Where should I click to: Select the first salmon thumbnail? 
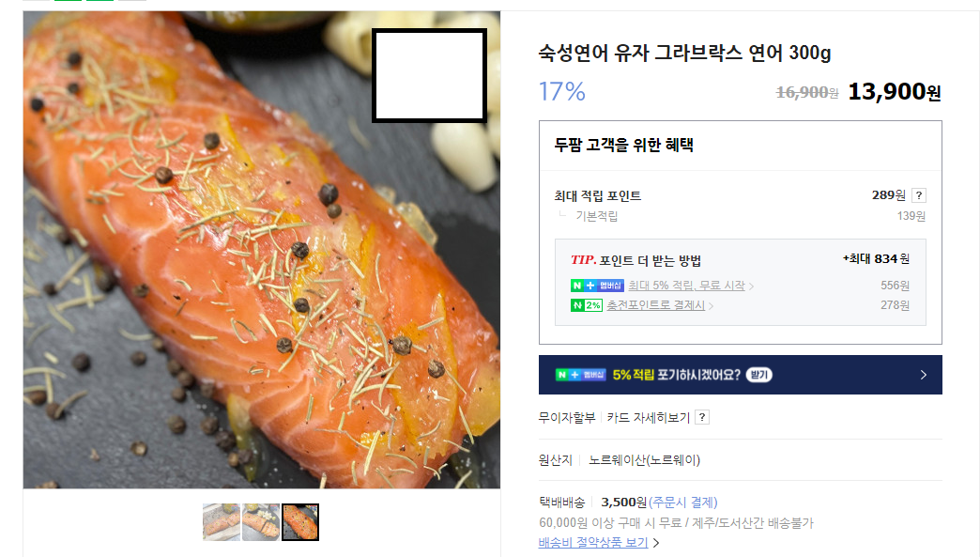click(x=222, y=522)
